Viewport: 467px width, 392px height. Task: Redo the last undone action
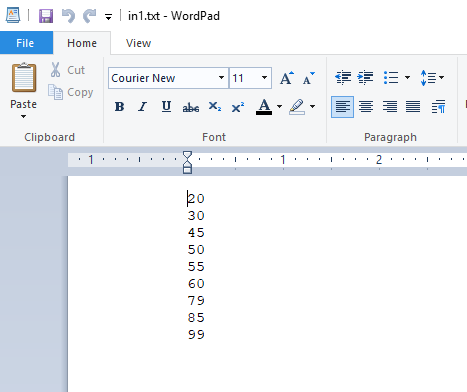(89, 16)
